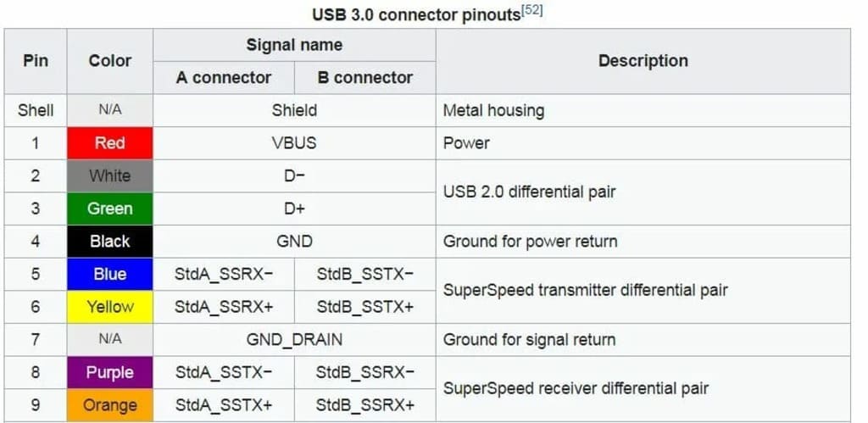Image resolution: width=868 pixels, height=423 pixels.
Task: Click the VBUS signal cell
Action: coord(294,143)
